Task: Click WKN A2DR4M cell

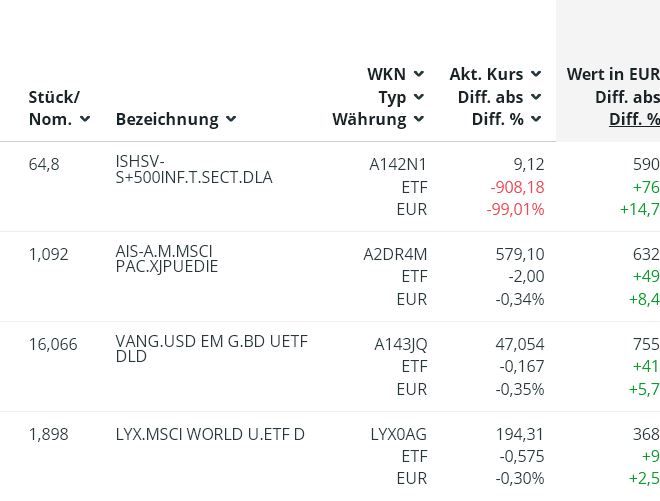Action: (x=395, y=254)
